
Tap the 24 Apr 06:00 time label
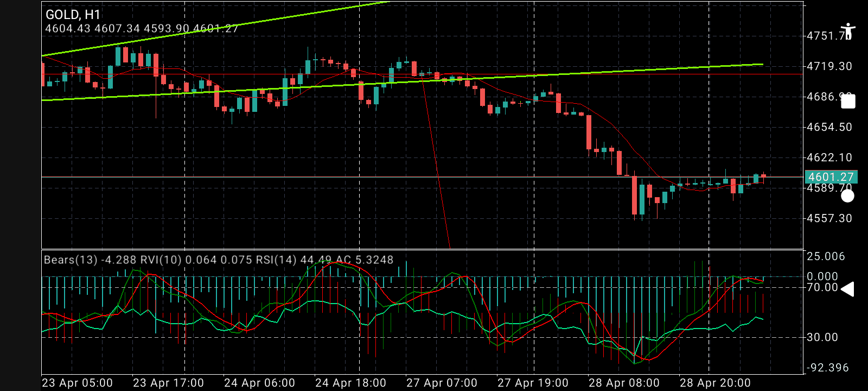[x=259, y=383]
